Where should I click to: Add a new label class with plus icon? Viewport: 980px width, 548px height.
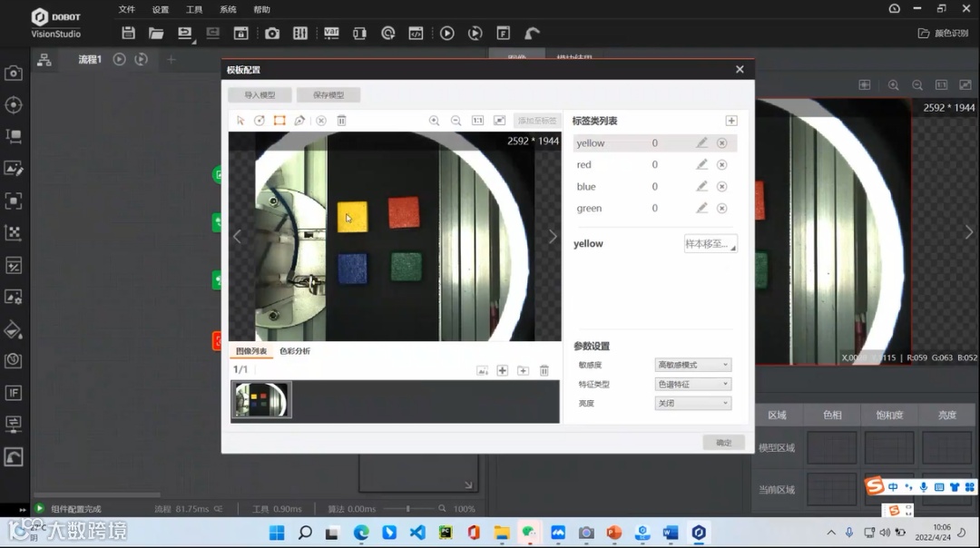tap(731, 121)
